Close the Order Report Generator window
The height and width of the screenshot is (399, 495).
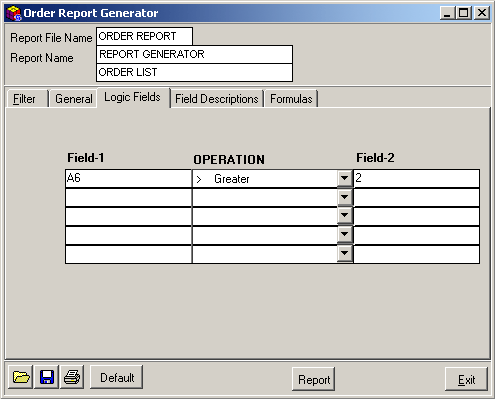tap(482, 13)
